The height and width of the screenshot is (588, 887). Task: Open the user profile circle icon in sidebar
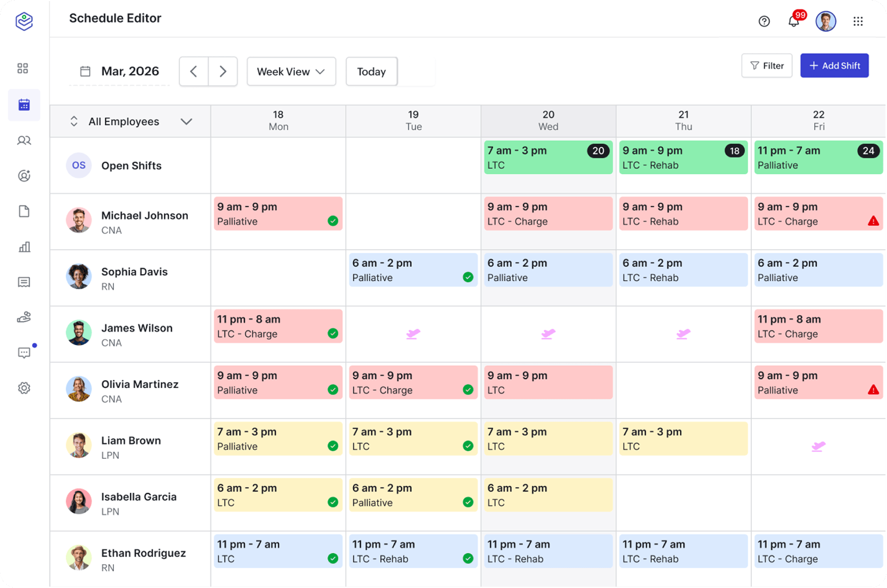click(x=24, y=175)
